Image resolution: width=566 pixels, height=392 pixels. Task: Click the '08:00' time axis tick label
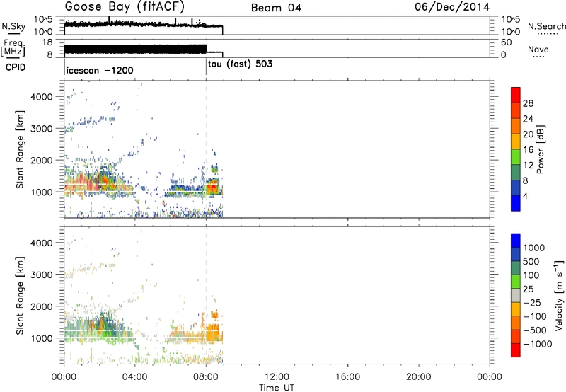(206, 376)
